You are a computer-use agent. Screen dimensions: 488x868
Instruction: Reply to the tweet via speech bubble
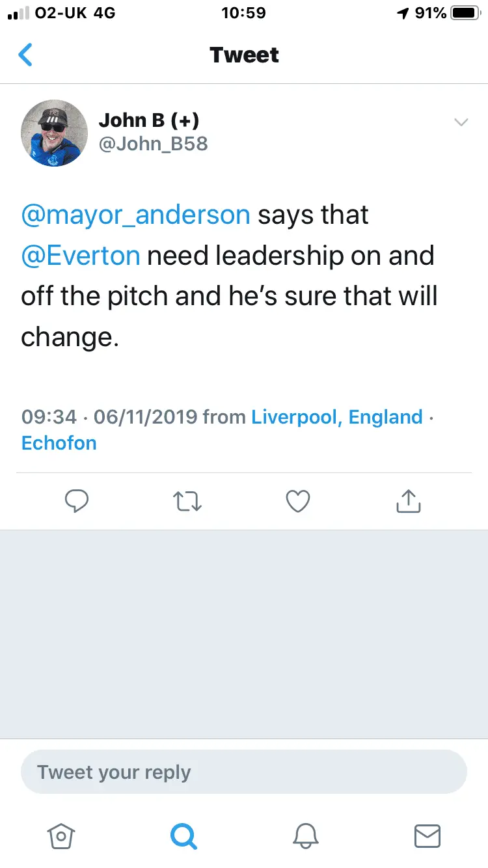pyautogui.click(x=77, y=501)
